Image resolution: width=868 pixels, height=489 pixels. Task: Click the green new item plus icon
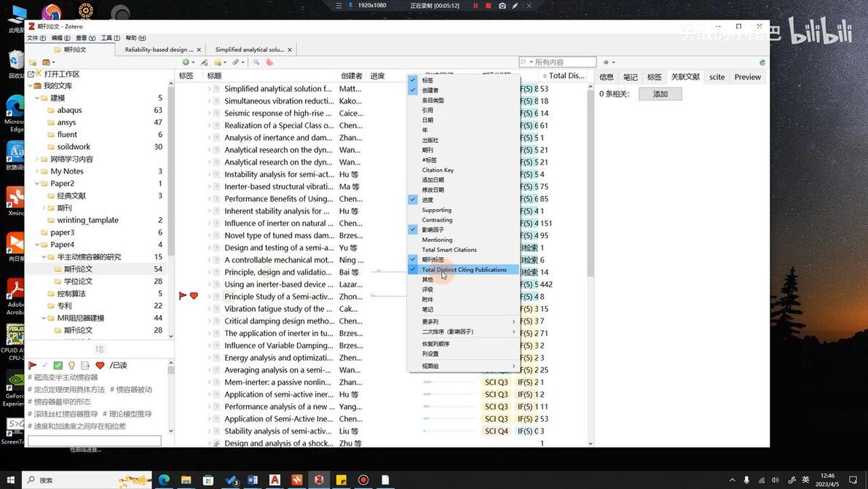coord(186,62)
